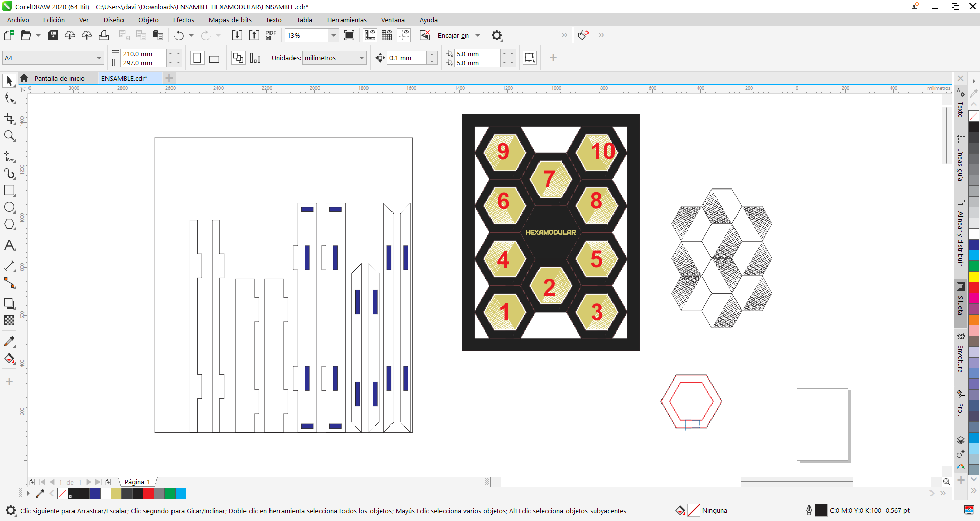Image resolution: width=980 pixels, height=521 pixels.
Task: Select the Pick tool in toolbox
Action: point(9,81)
